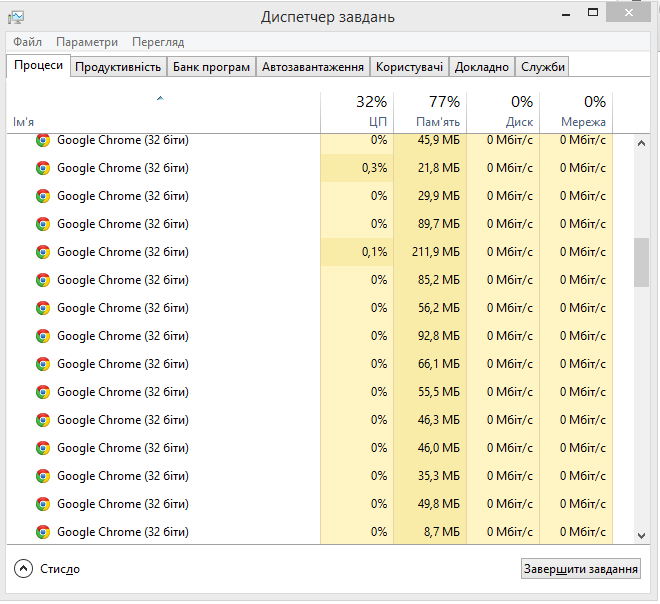The image size is (660, 604).
Task: Click Chrome icon of the 35,3 МБ row
Action: pos(43,476)
